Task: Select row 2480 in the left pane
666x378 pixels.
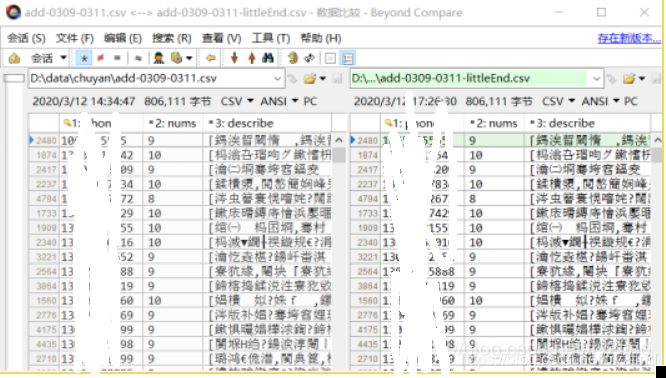Action: pyautogui.click(x=180, y=141)
